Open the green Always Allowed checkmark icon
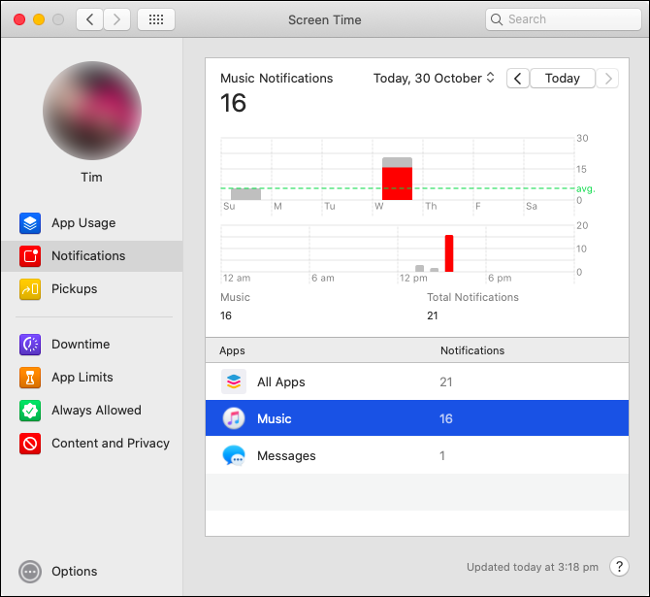The height and width of the screenshot is (597, 650). [30, 410]
